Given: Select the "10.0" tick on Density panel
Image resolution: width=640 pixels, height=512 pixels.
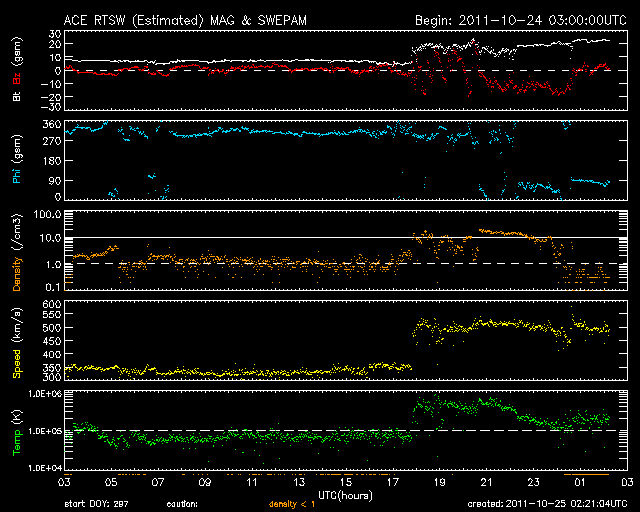Looking at the screenshot, I should tap(50, 238).
